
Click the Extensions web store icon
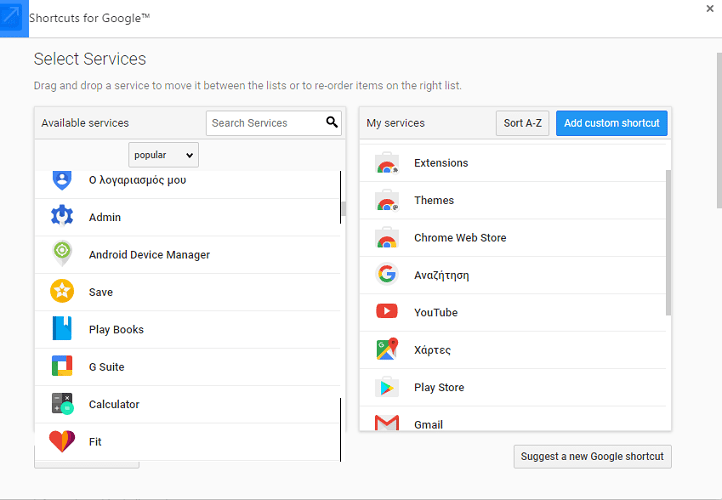[x=387, y=163]
